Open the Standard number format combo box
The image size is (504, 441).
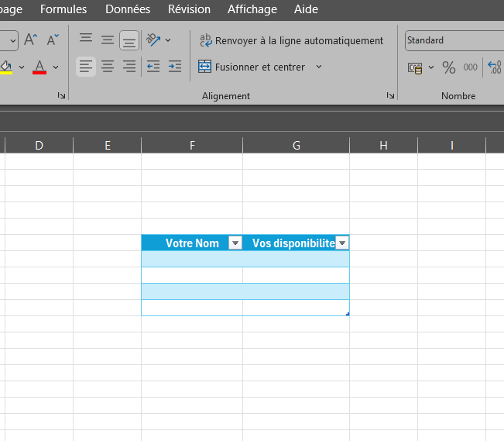454,40
